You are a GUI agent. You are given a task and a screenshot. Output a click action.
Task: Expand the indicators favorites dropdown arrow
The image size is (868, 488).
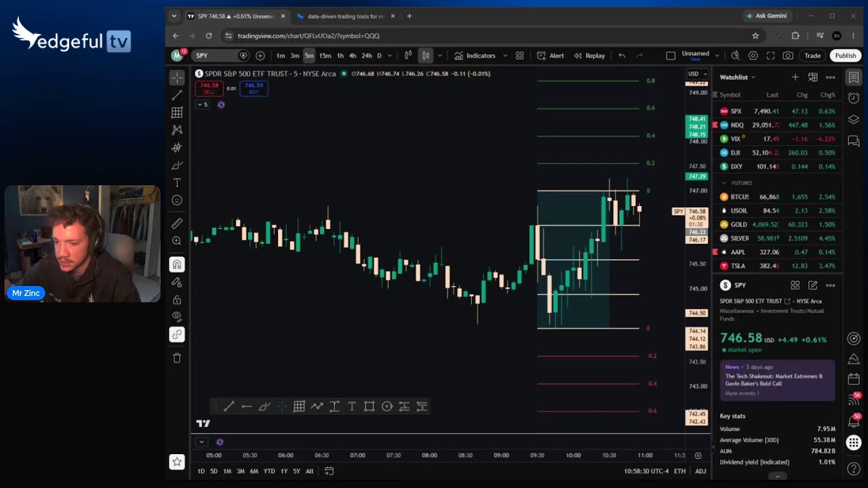click(x=505, y=56)
